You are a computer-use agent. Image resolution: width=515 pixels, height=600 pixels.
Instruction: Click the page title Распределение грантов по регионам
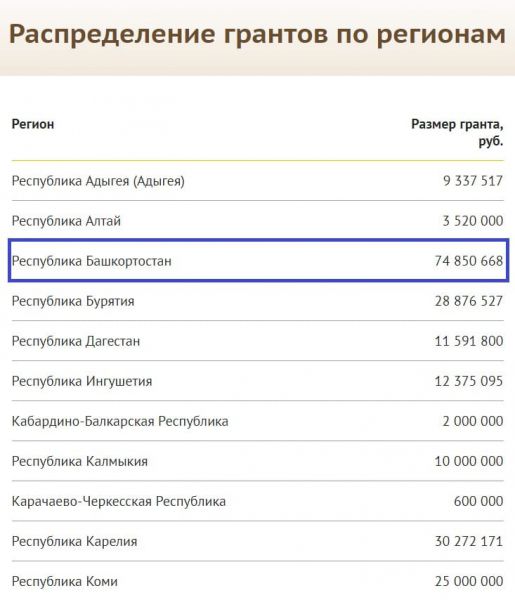[257, 35]
